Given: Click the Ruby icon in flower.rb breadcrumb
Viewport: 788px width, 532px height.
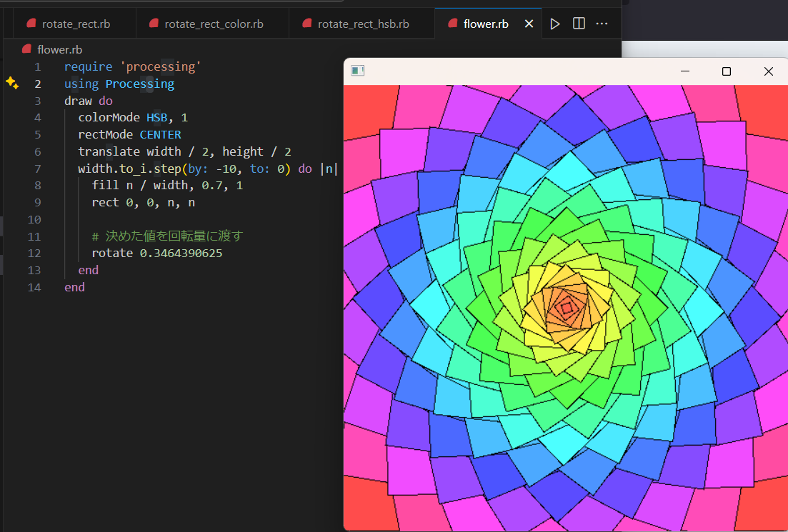Looking at the screenshot, I should [26, 49].
